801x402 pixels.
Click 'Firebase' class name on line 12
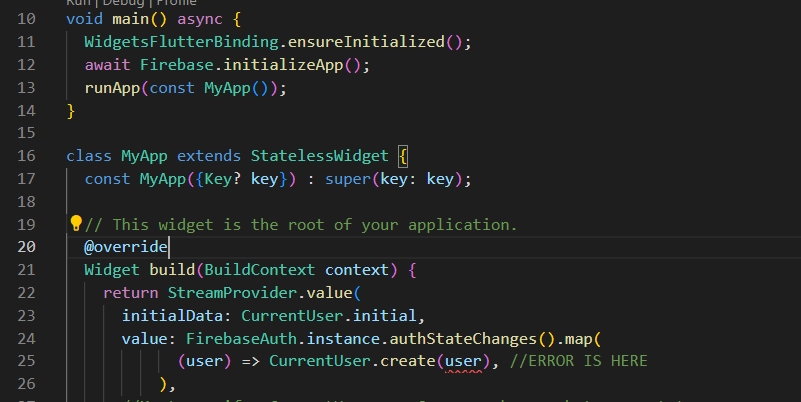(x=177, y=65)
